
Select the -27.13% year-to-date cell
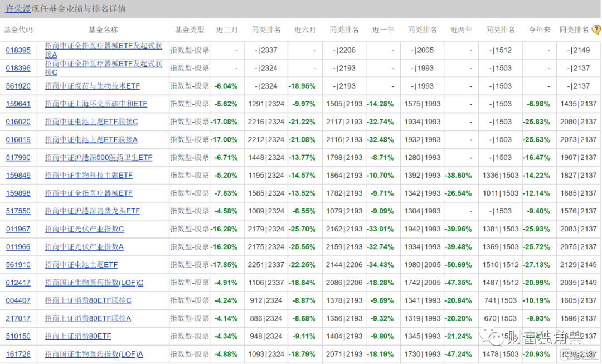click(x=536, y=265)
